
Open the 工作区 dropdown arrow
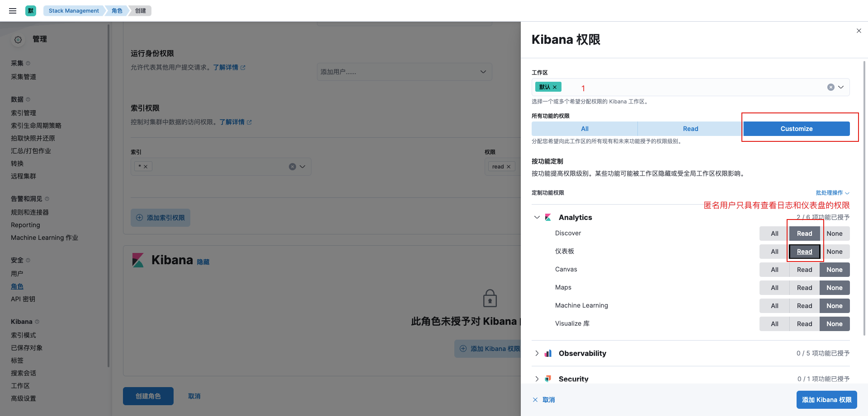(x=841, y=87)
